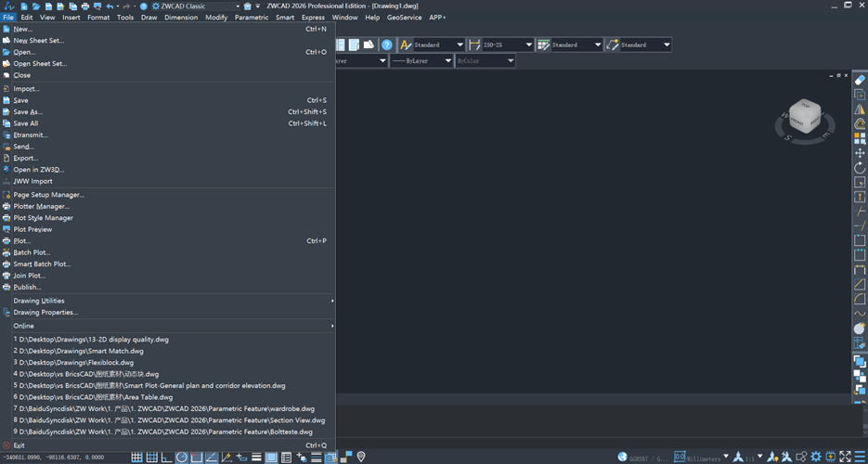Click the Table Style icon in toolbar
This screenshot has height=464, width=868.
tap(543, 45)
